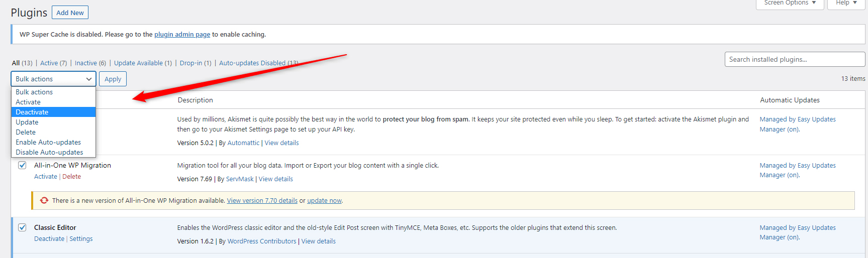Click the 13 items count text
This screenshot has width=868, height=258.
(x=853, y=78)
